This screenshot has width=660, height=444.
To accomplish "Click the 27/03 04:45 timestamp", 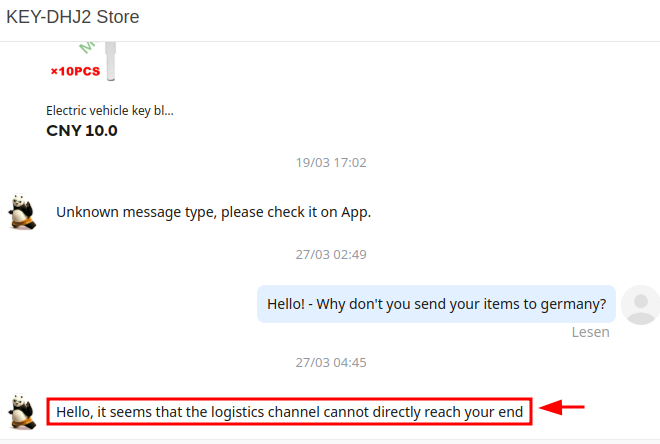I will pyautogui.click(x=331, y=362).
